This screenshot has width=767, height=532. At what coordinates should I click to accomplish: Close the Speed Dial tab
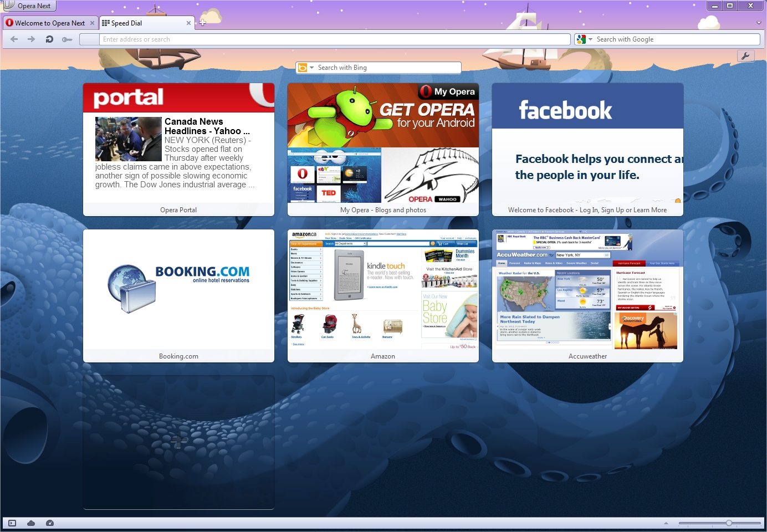pos(188,23)
